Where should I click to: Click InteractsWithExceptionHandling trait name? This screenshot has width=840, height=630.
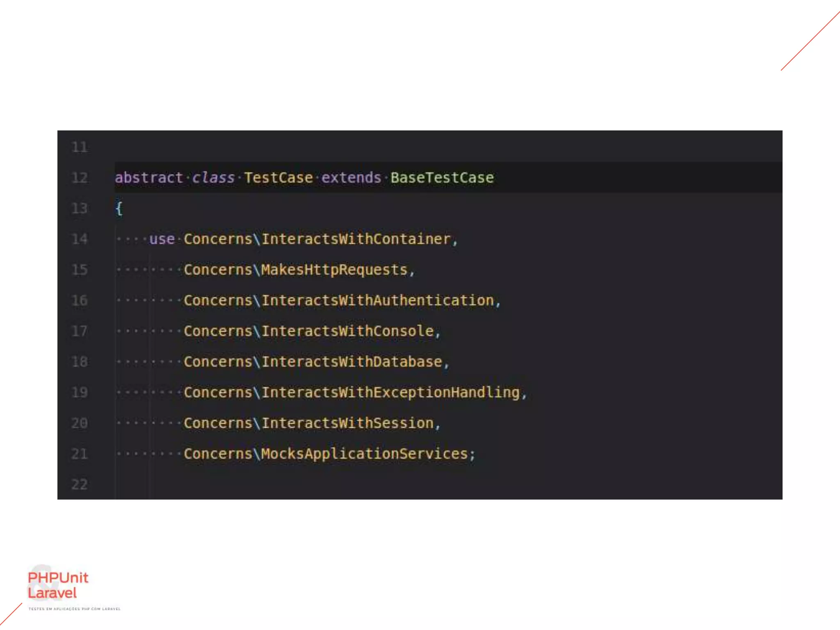390,393
